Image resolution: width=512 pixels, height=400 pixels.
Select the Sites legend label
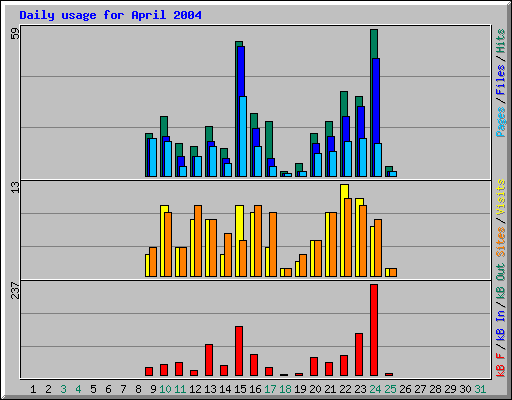coord(500,242)
